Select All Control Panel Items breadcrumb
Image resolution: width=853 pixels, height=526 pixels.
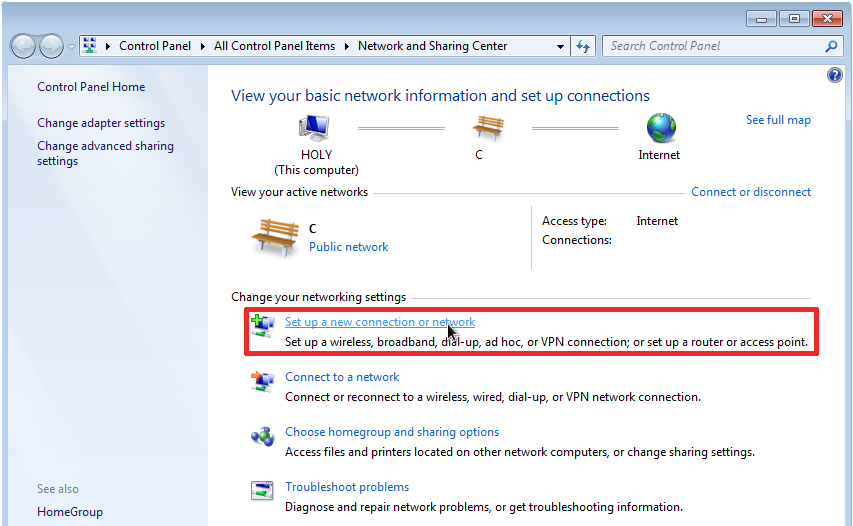[x=274, y=46]
